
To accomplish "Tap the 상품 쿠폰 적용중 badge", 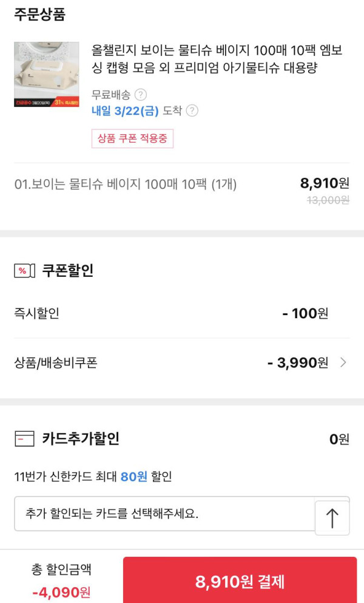I will (x=132, y=138).
